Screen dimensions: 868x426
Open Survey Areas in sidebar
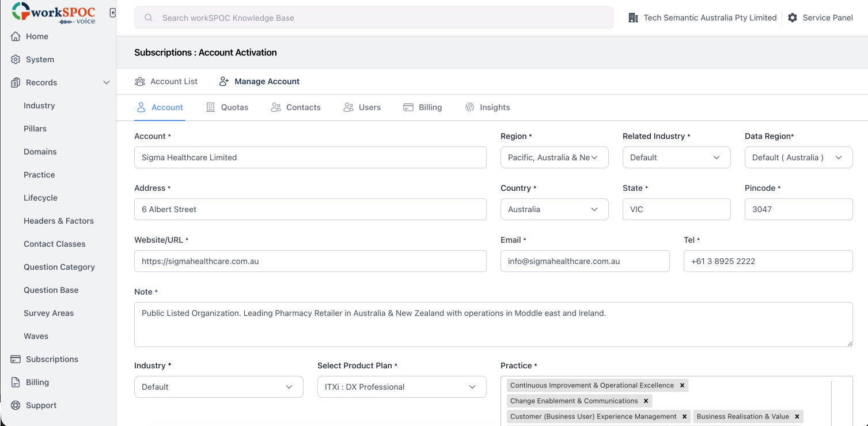tap(49, 313)
